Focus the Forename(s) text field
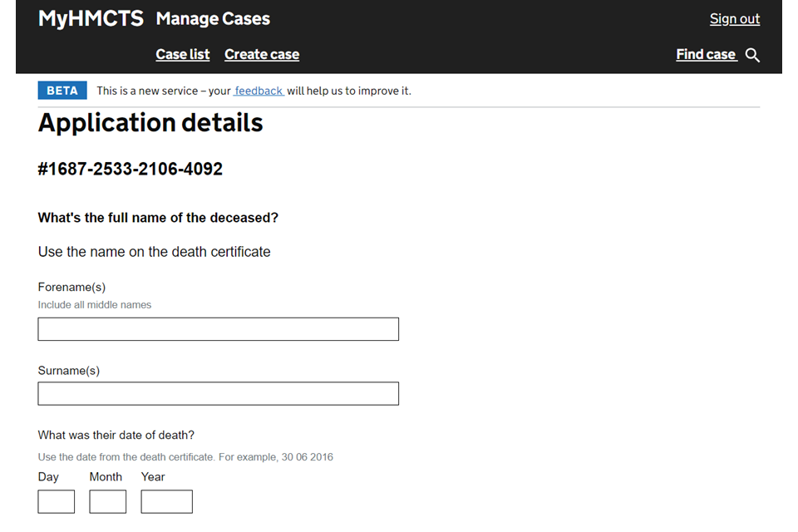The width and height of the screenshot is (798, 532). point(218,329)
